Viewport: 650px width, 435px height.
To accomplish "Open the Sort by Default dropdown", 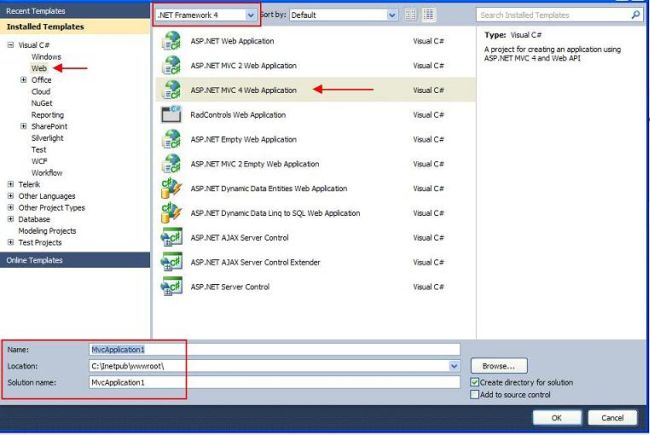I will pos(392,15).
